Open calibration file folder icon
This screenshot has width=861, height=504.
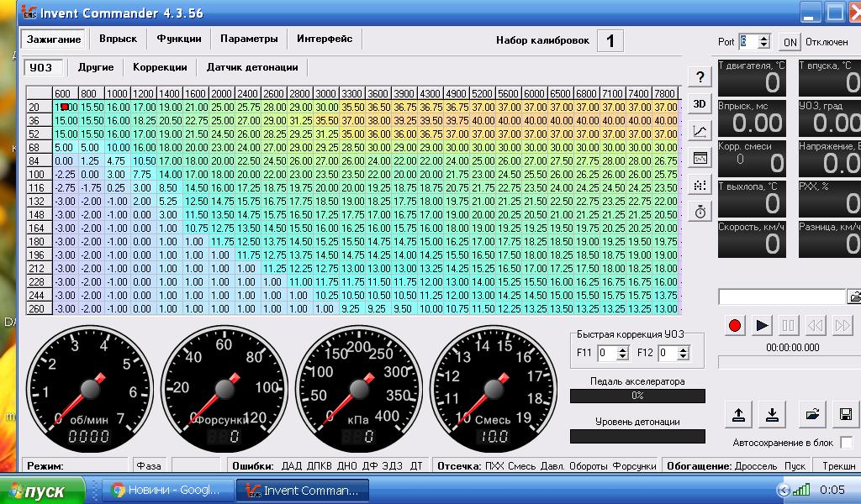click(812, 414)
